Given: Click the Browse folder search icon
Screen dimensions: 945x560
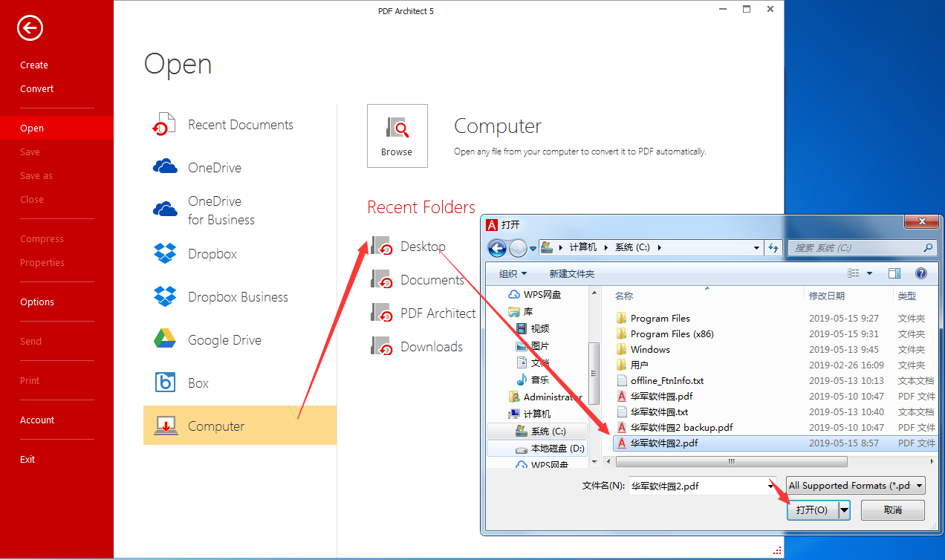Looking at the screenshot, I should (x=397, y=128).
